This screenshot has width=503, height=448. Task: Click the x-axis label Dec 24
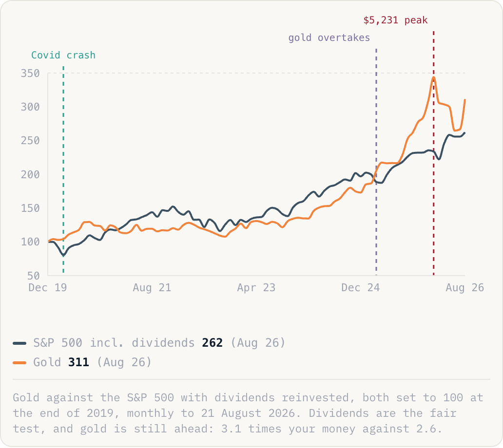point(361,287)
